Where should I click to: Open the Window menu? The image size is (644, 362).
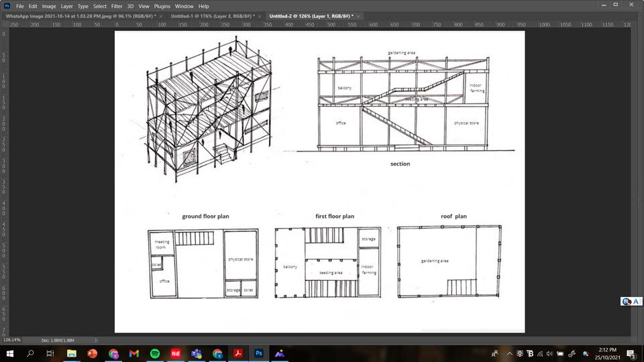(184, 6)
